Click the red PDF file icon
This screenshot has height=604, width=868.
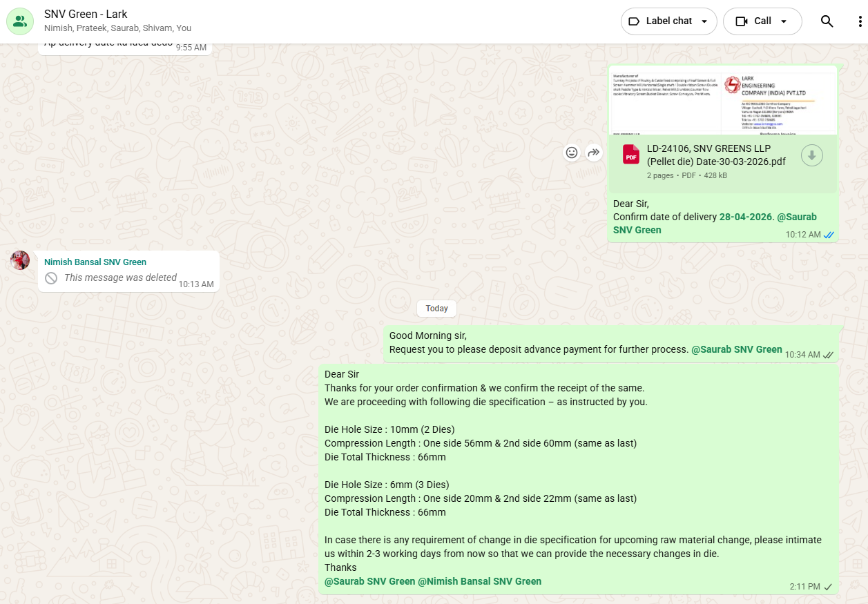click(630, 155)
